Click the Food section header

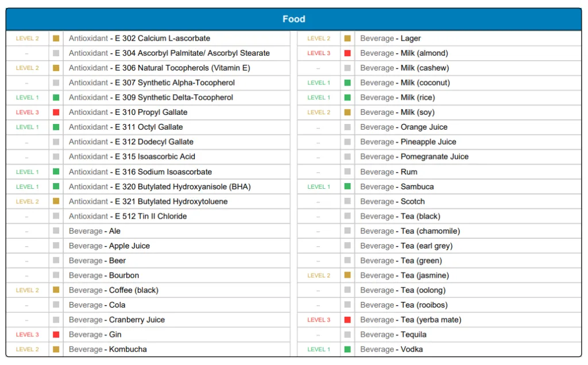(x=293, y=19)
